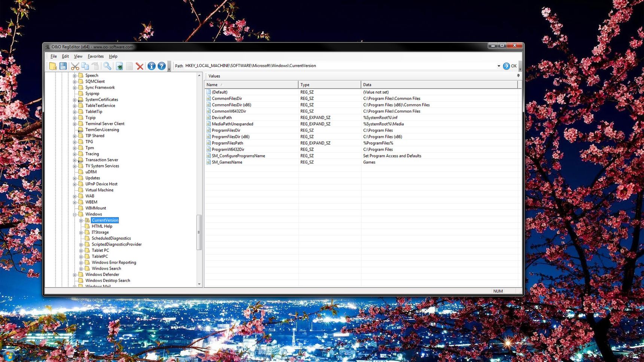Select the WIMMount key
Image resolution: width=644 pixels, height=362 pixels.
tap(95, 208)
